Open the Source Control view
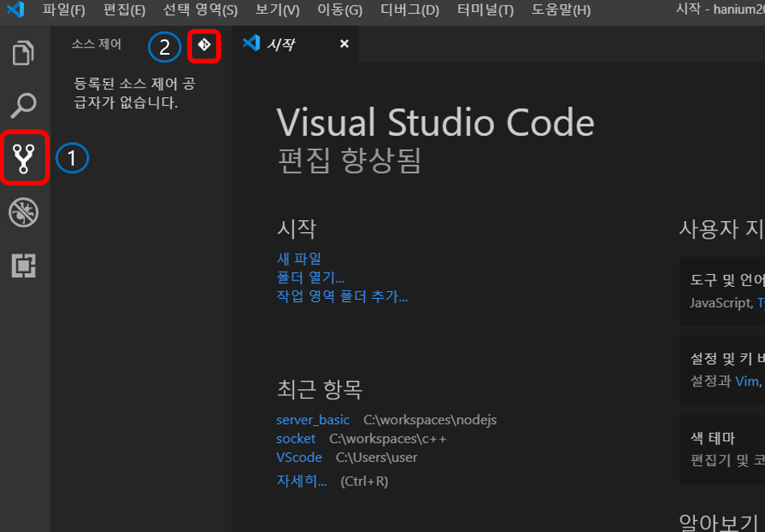Viewport: 765px width, 532px height. 23,158
